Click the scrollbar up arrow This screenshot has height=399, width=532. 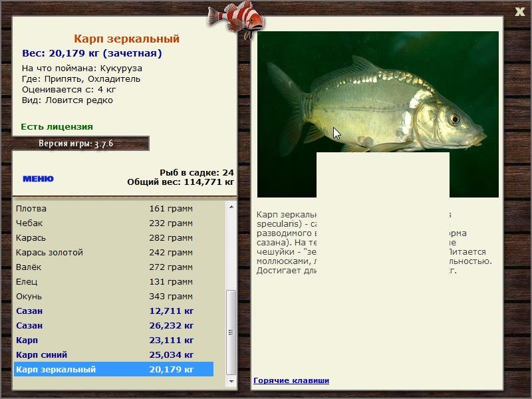pyautogui.click(x=231, y=207)
